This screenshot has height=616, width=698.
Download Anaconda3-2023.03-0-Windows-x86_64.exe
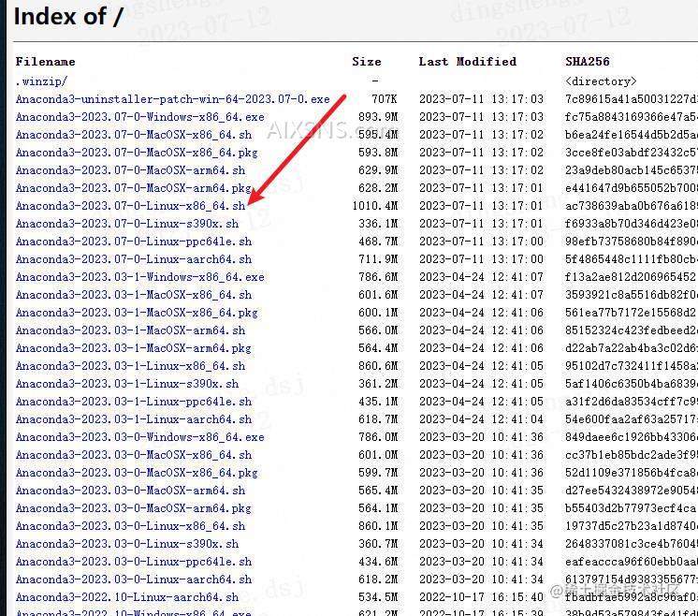pos(139,437)
